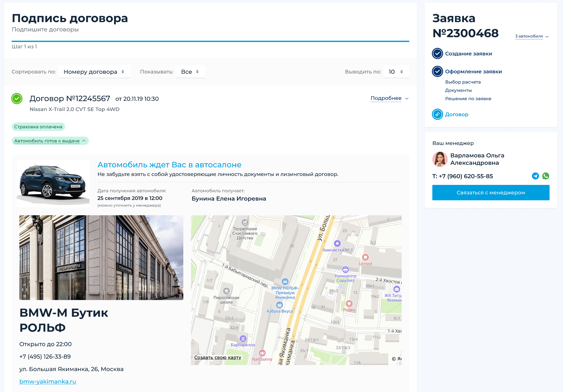
Task: Click the BMW РОЛЬФ Премиум Якиманка map marker
Action: pyautogui.click(x=285, y=282)
